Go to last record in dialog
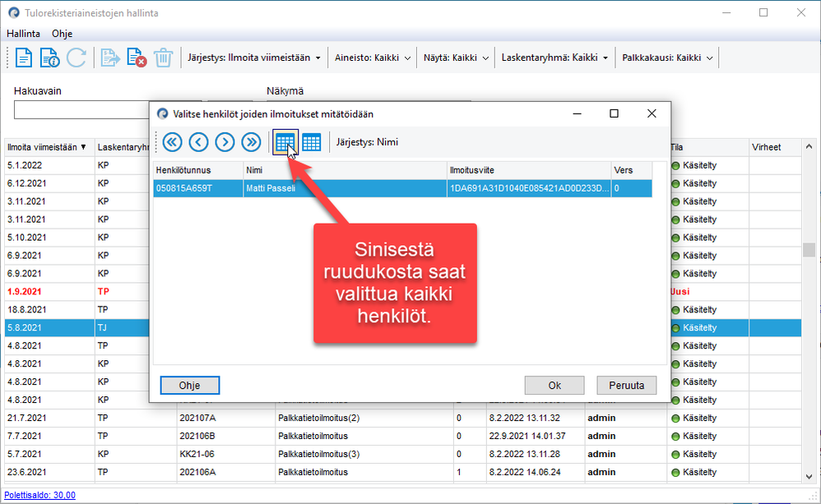 pos(252,142)
